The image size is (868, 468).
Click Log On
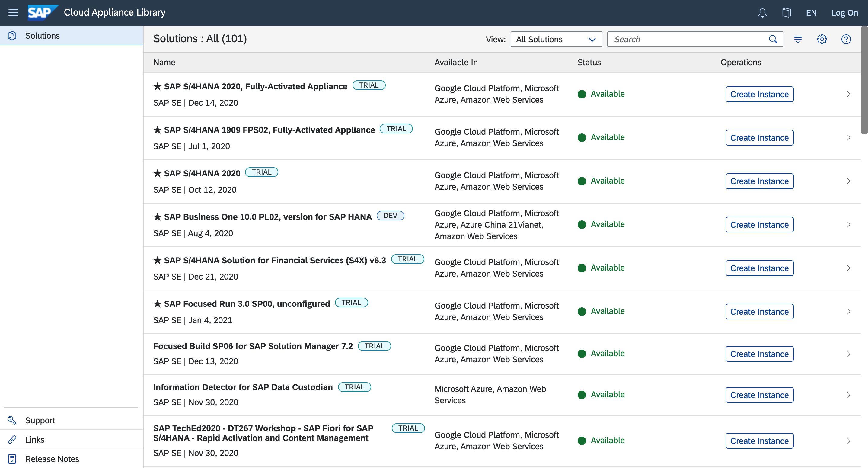[844, 13]
